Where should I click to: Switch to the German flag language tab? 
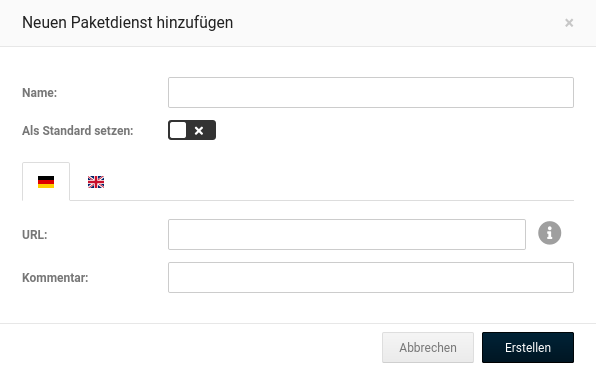(x=46, y=181)
